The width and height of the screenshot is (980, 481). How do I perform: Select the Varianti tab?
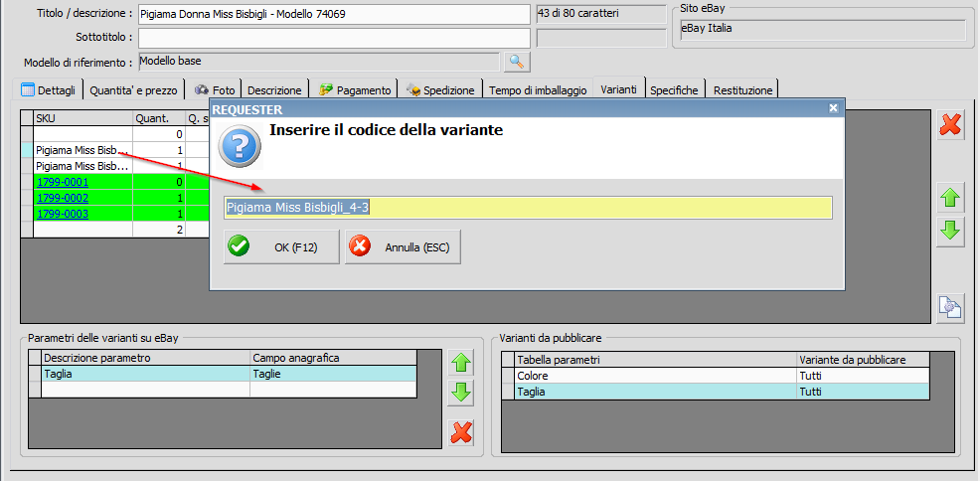point(619,88)
